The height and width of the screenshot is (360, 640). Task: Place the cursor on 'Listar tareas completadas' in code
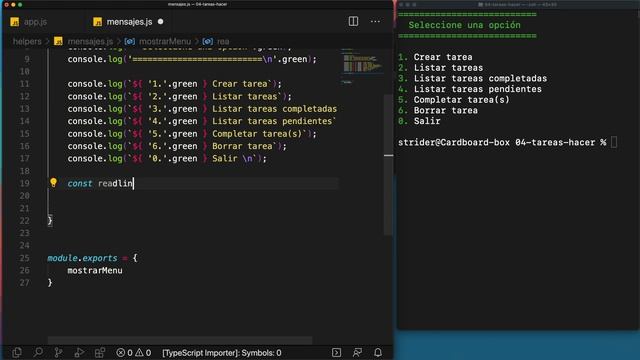click(274, 109)
